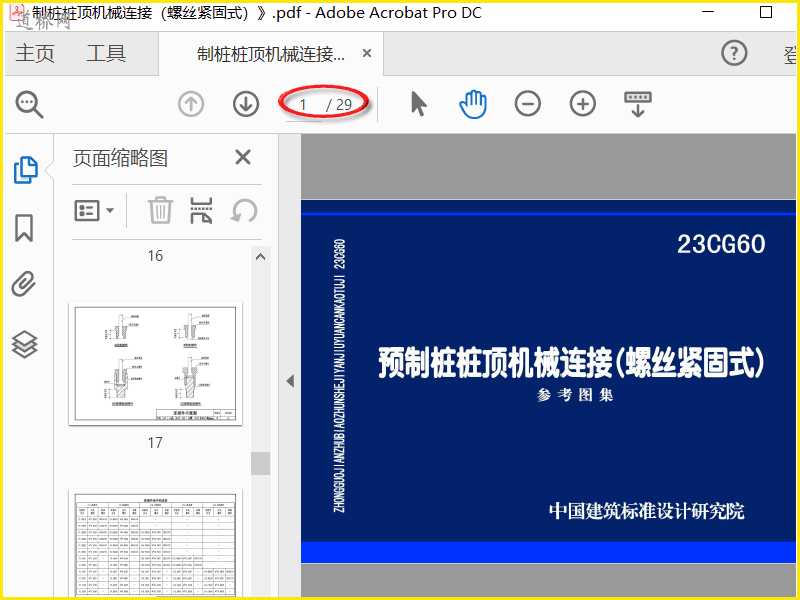Zoom out with minus icon
This screenshot has width=800, height=600.
(528, 104)
